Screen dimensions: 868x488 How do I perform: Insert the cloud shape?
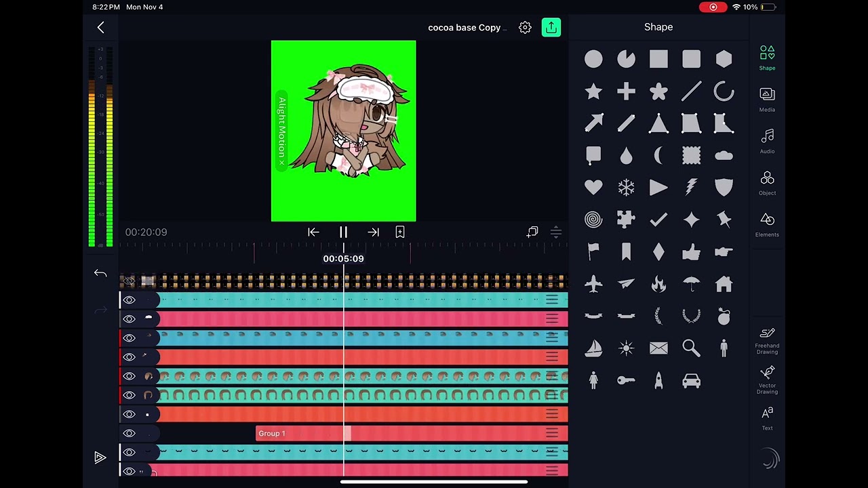click(x=724, y=156)
